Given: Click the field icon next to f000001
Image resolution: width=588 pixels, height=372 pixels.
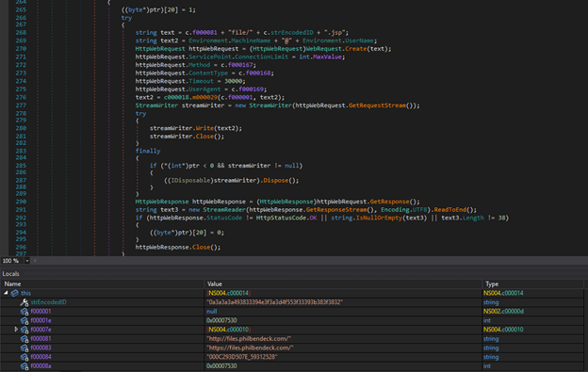Looking at the screenshot, I should click(24, 312).
